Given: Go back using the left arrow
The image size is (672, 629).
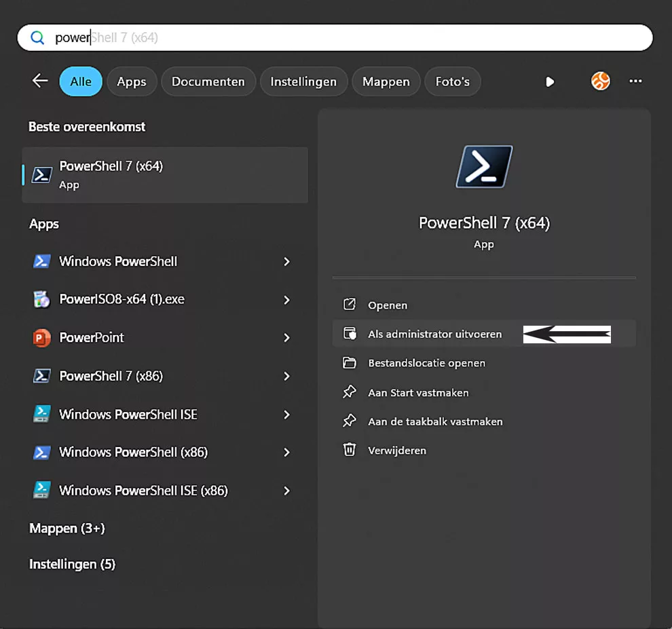Looking at the screenshot, I should [40, 81].
